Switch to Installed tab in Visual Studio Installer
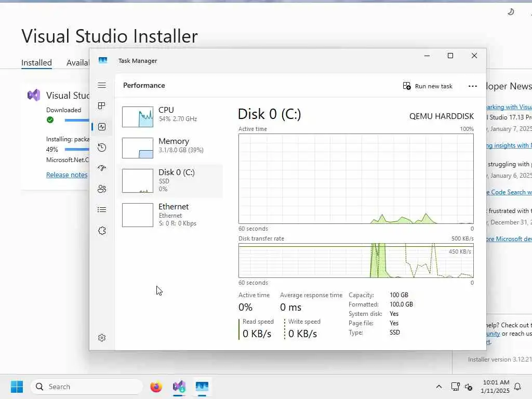 coord(37,63)
